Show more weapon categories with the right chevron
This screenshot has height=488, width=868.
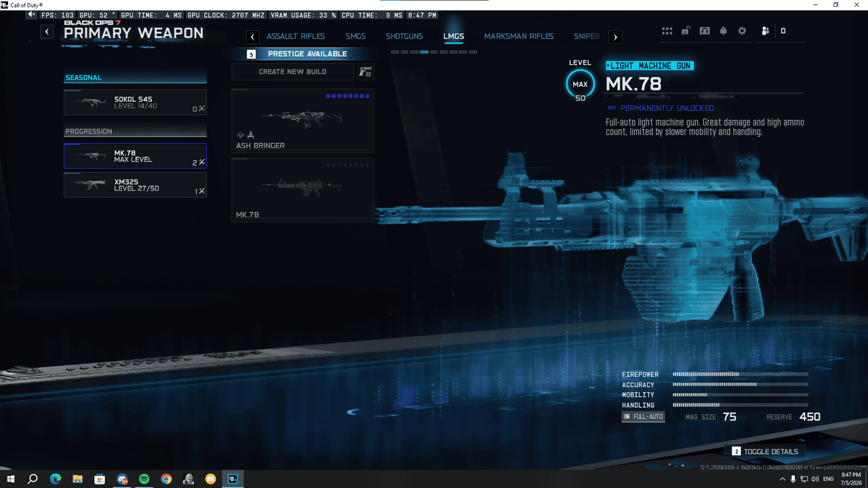click(615, 37)
